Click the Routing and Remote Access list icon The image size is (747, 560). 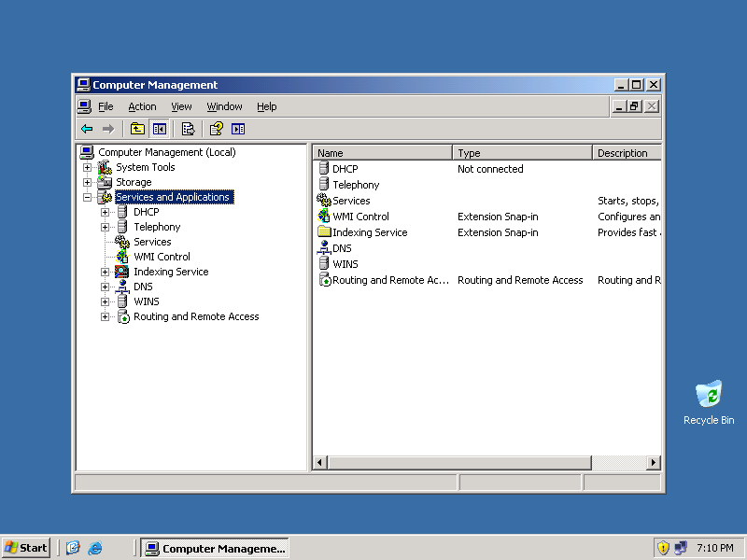coord(324,279)
